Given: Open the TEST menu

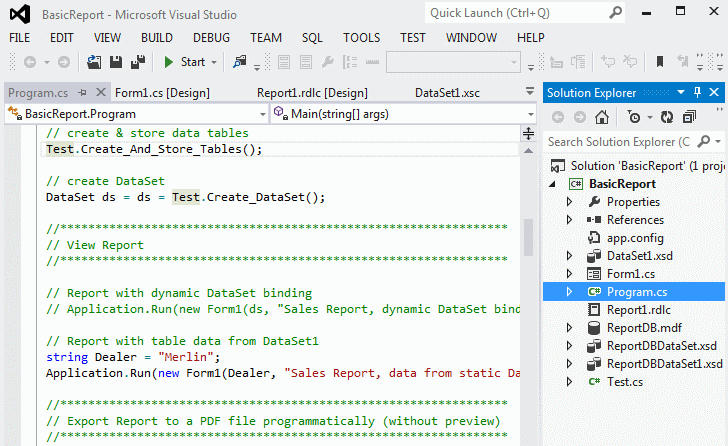Looking at the screenshot, I should (413, 38).
